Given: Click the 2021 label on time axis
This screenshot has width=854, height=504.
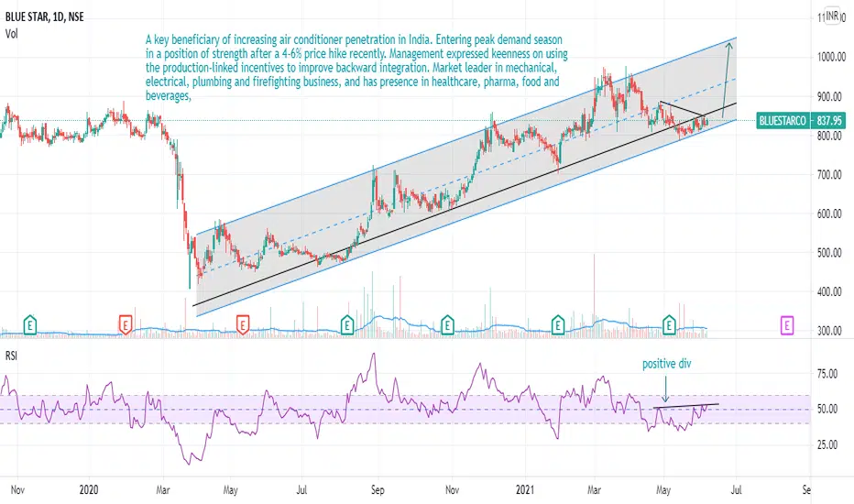Looking at the screenshot, I should click(x=525, y=490).
